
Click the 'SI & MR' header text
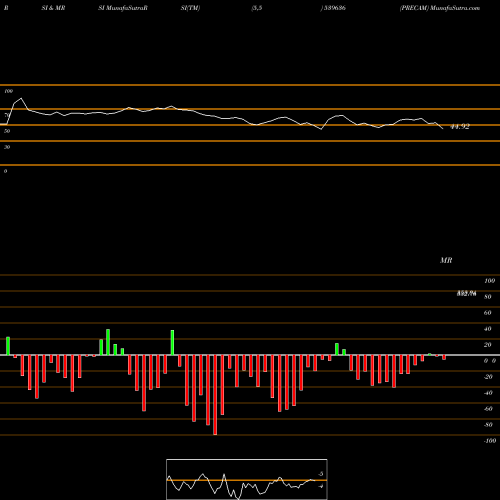[53, 8]
